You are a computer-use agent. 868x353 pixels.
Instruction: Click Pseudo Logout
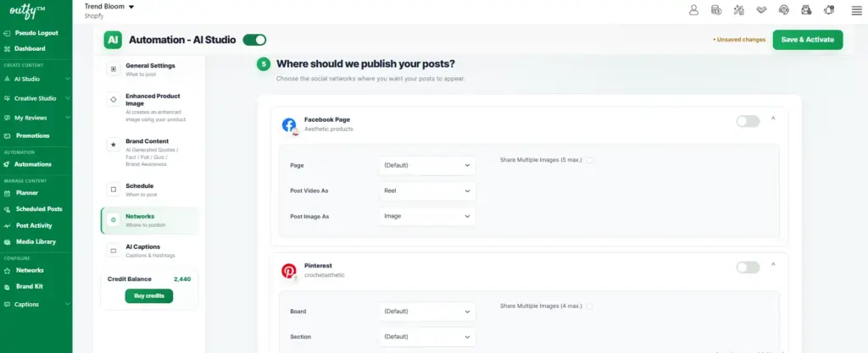pyautogui.click(x=36, y=33)
